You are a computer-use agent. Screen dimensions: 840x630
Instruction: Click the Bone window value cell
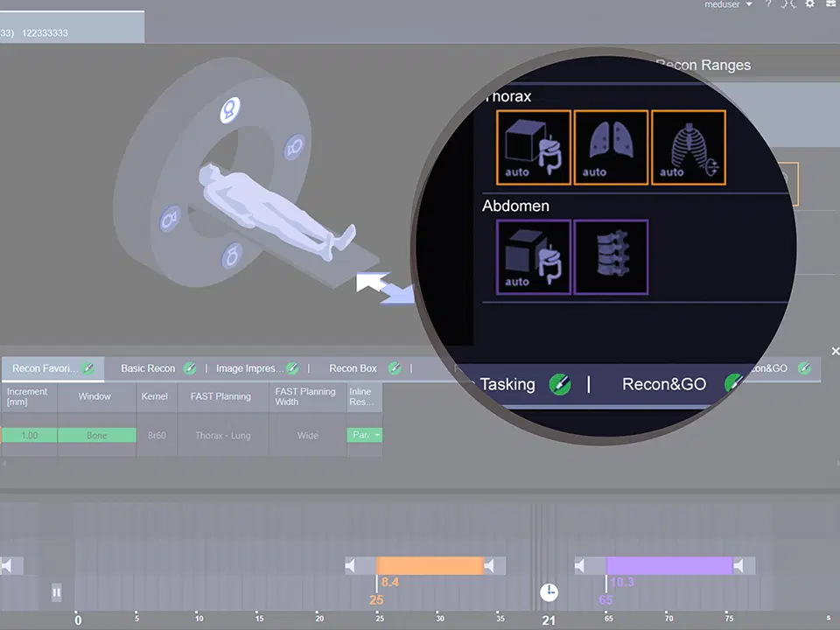point(96,435)
